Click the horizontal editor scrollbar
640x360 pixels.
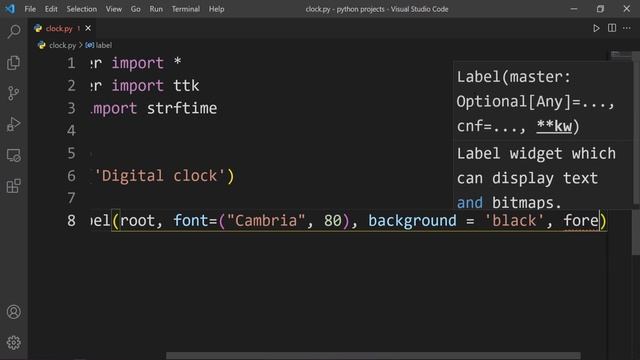373,356
